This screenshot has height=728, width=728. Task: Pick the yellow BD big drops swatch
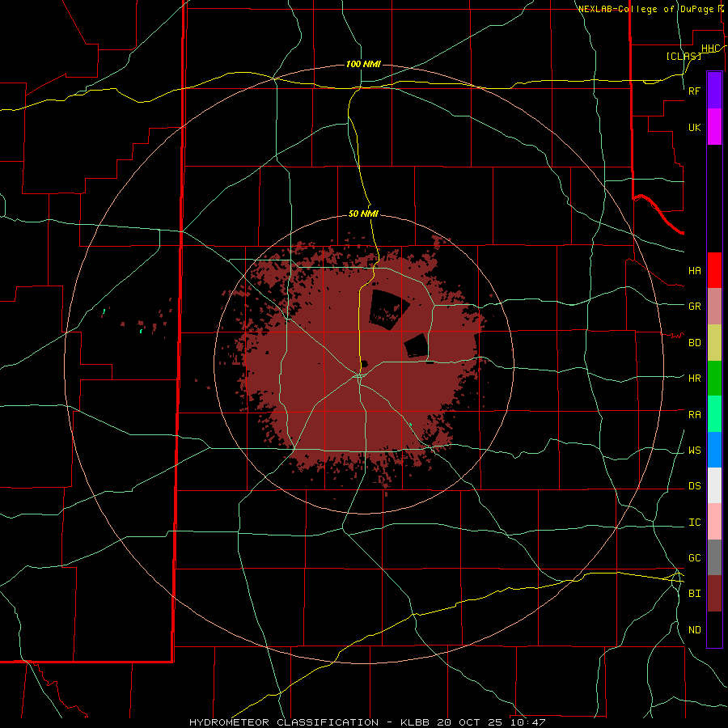714,343
